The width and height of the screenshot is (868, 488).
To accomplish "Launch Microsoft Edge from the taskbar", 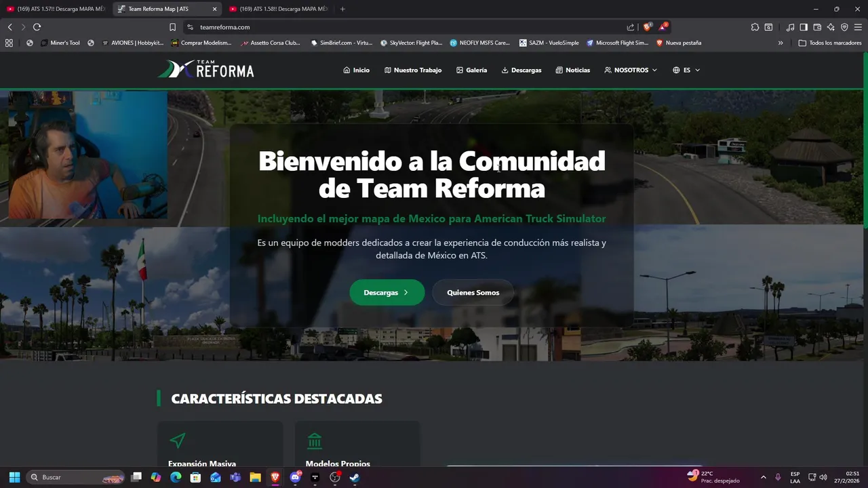I will coord(176,477).
